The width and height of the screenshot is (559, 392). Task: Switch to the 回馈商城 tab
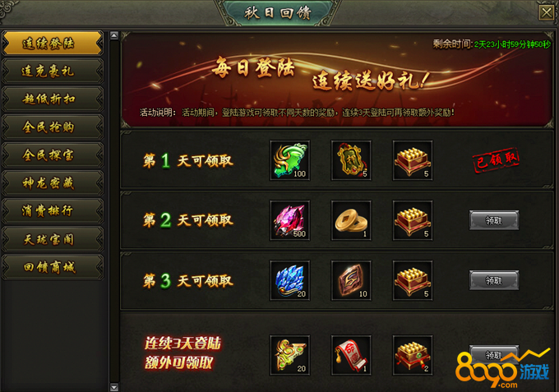click(x=53, y=267)
